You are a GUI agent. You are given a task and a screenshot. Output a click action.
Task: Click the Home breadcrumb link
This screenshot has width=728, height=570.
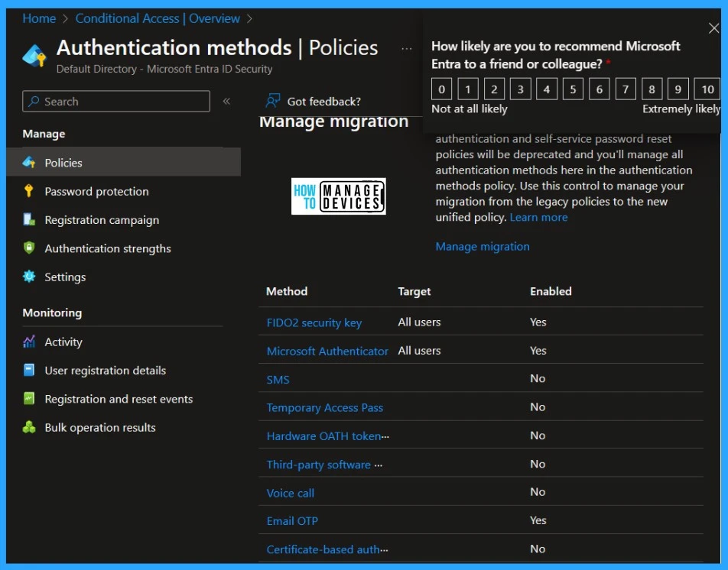pyautogui.click(x=39, y=18)
